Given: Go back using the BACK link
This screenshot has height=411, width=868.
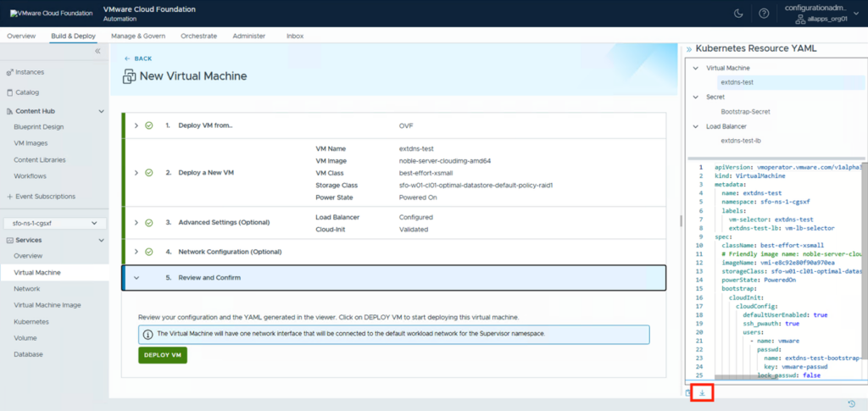Looking at the screenshot, I should (x=138, y=58).
